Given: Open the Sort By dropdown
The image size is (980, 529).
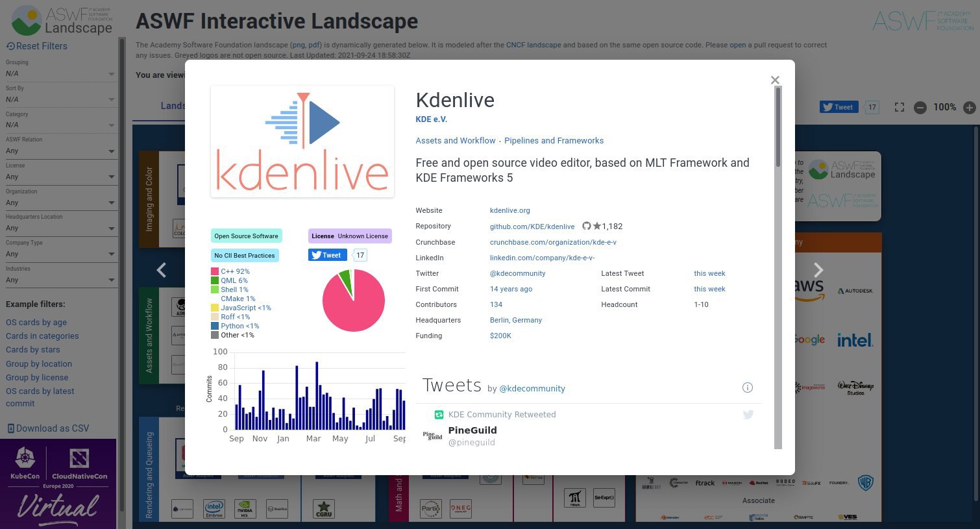Looking at the screenshot, I should tap(60, 99).
